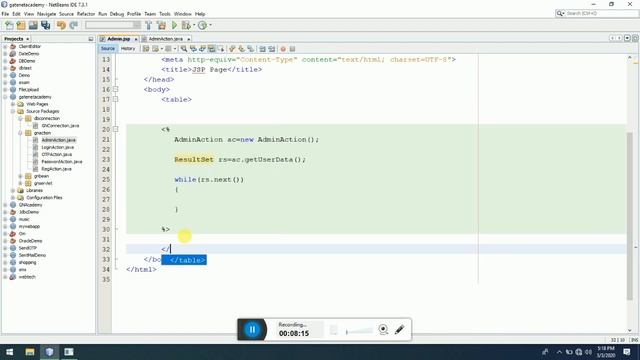The width and height of the screenshot is (640, 360).
Task: Click the Find Selection magnifier icon in the editor toolbar
Action: coord(184,49)
